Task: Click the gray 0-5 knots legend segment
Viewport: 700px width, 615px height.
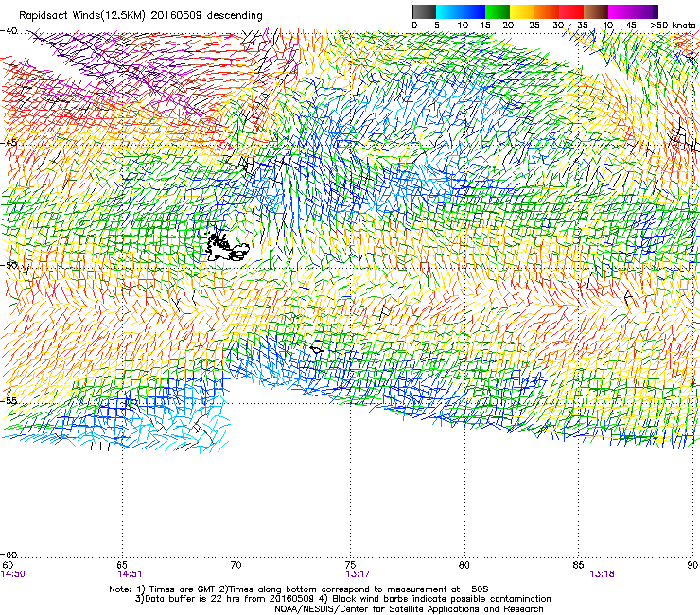Action: click(424, 11)
